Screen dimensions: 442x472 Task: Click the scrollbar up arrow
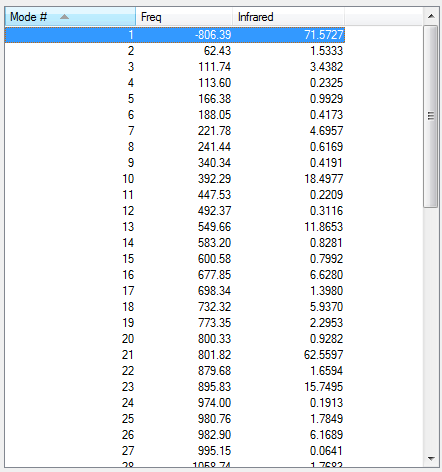coord(431,16)
